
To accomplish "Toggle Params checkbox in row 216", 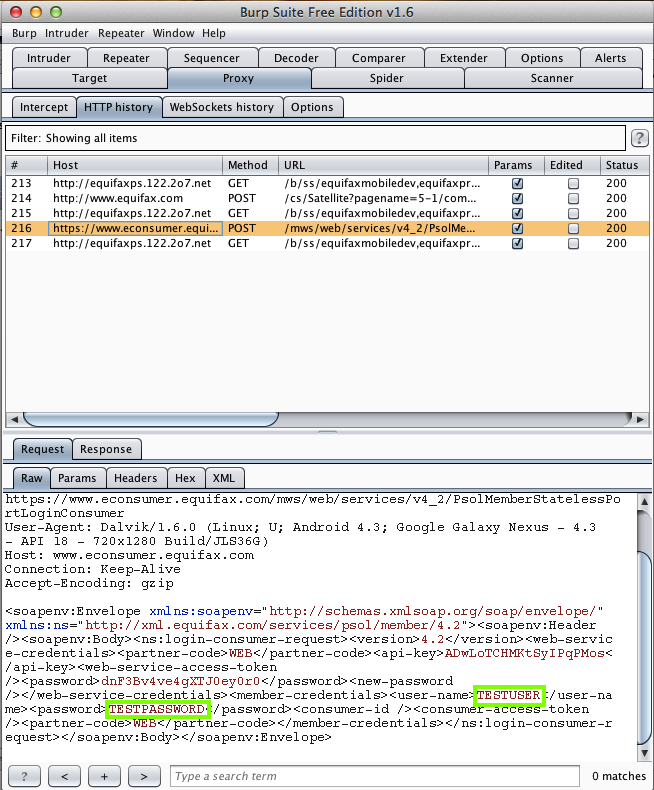I will 517,228.
